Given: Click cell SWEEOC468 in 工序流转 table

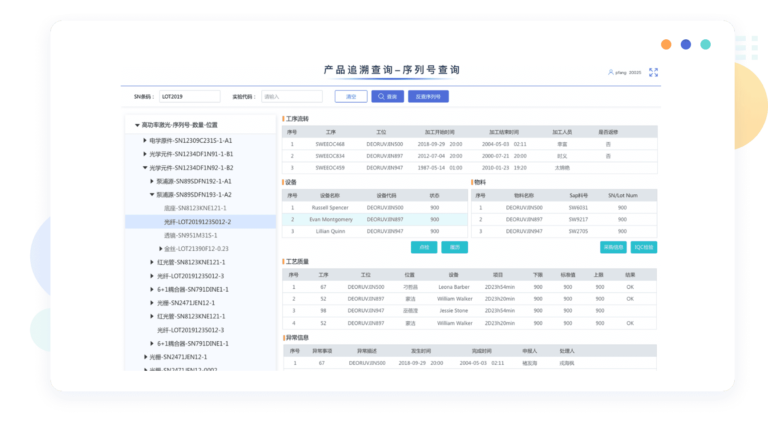Looking at the screenshot, I should (330, 144).
